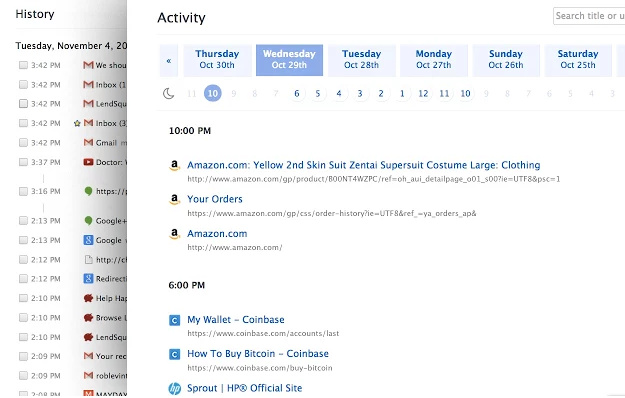The height and width of the screenshot is (398, 625).
Task: Click the Gmail icon next to We shou
Action: coord(88,65)
